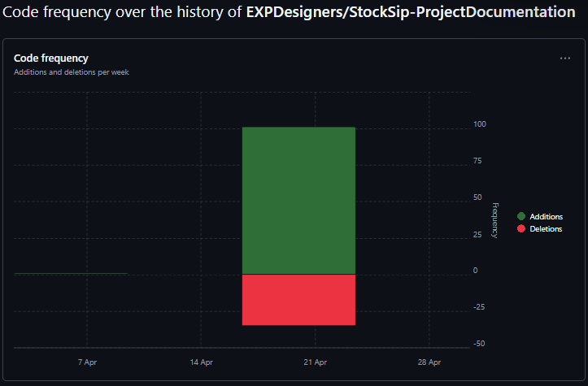This screenshot has width=588, height=386.
Task: Click the green Additions legend dot
Action: pyautogui.click(x=521, y=216)
